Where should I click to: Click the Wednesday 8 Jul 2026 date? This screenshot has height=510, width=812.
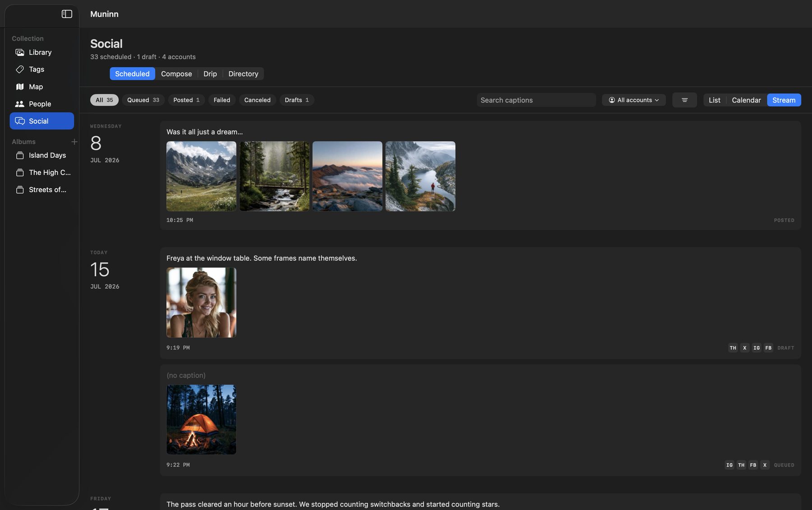(106, 144)
